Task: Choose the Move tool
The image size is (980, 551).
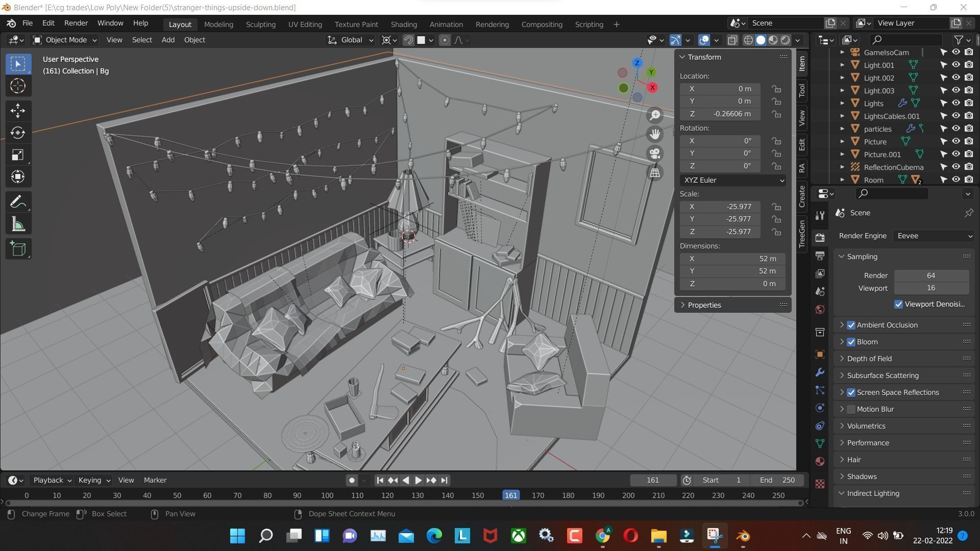Action: pyautogui.click(x=18, y=111)
